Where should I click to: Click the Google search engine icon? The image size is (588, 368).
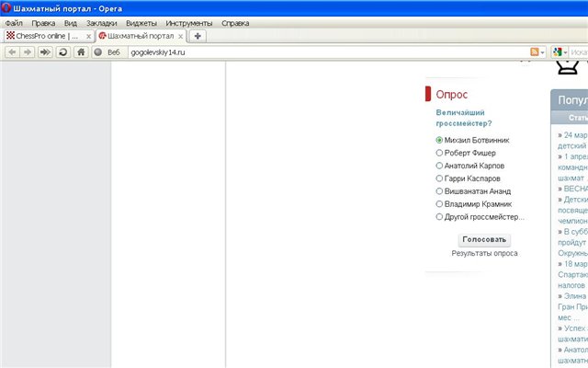557,52
